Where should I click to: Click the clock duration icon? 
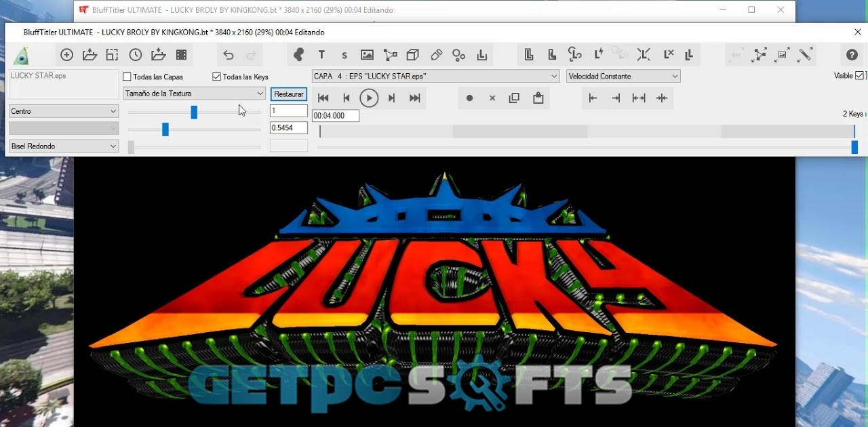136,56
